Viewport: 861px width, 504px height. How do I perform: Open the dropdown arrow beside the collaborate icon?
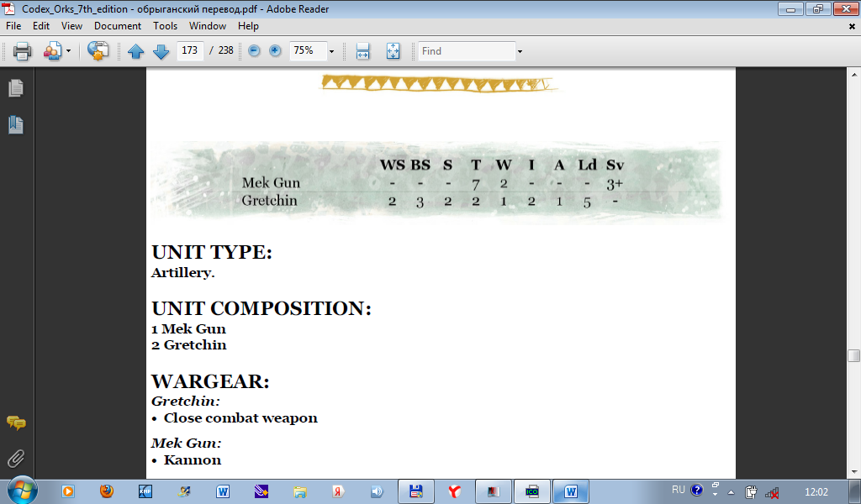pyautogui.click(x=69, y=51)
